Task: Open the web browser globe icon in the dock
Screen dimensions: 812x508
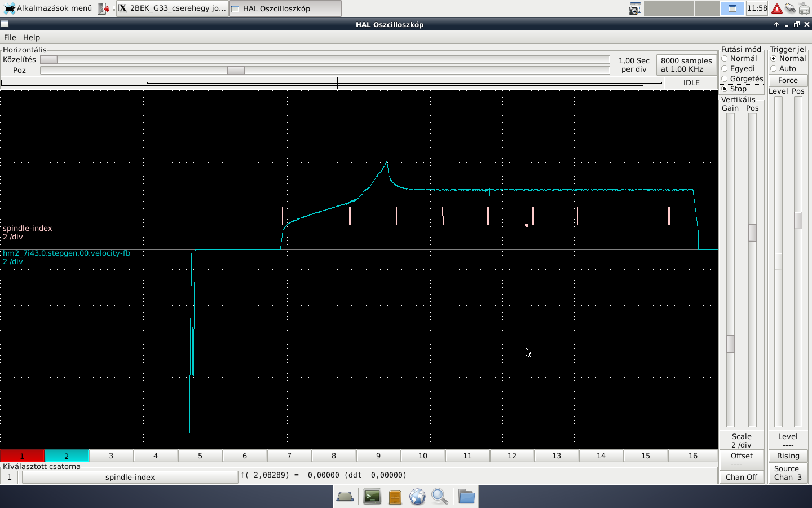Action: pos(417,497)
